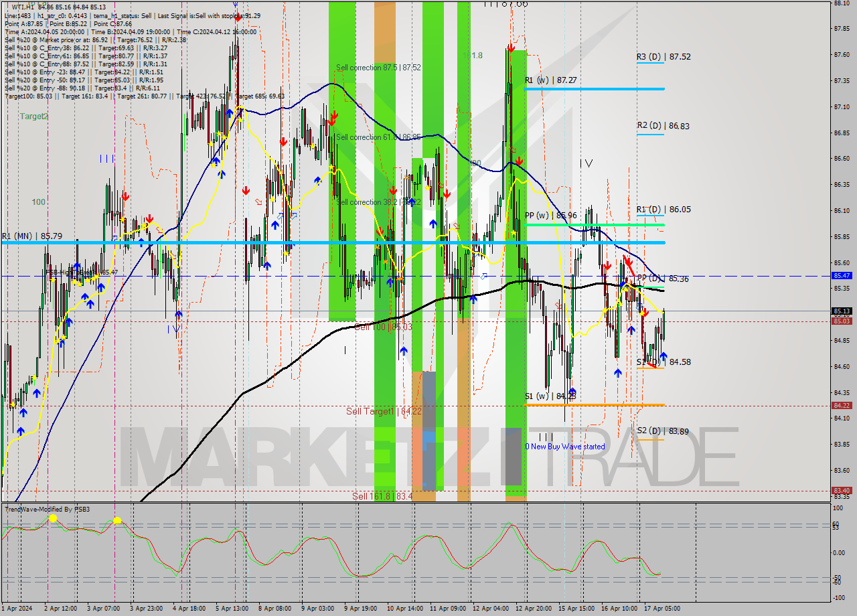The height and width of the screenshot is (616, 857).
Task: Click the current price 85.13 tag on the price axis
Action: pyautogui.click(x=842, y=311)
